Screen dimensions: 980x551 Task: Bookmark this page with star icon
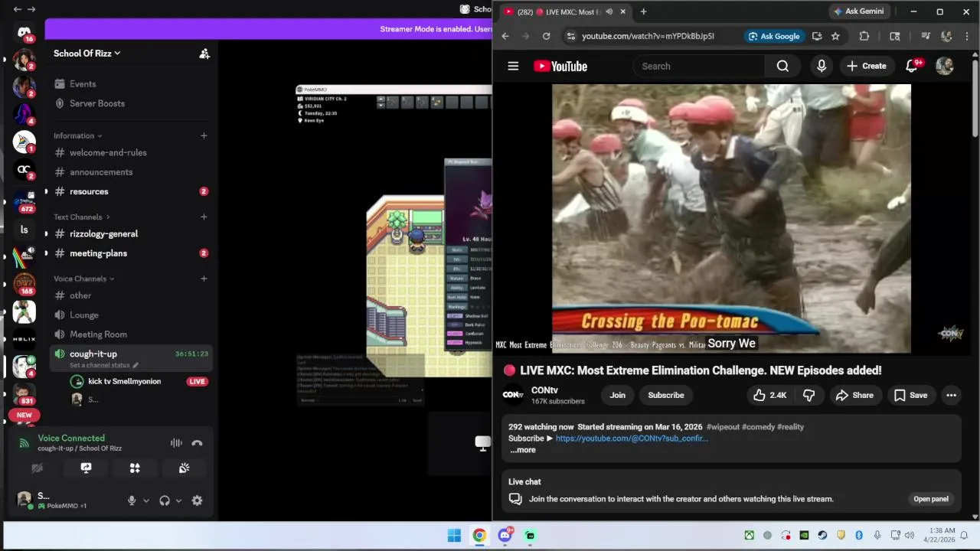pos(835,36)
